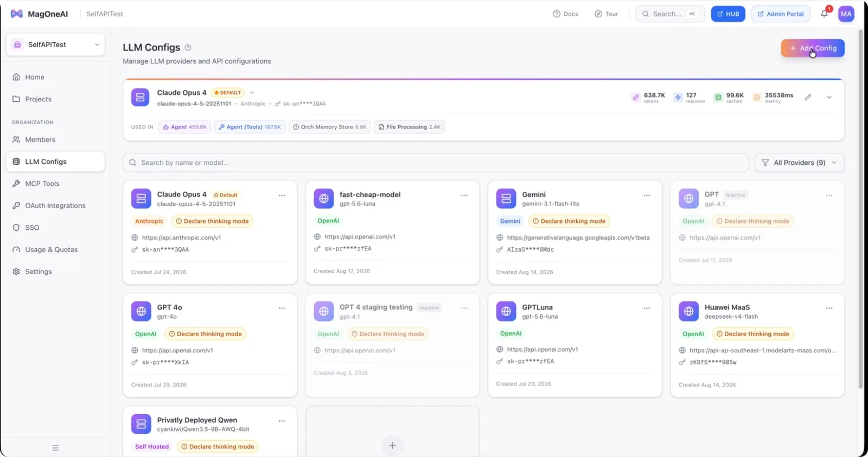The height and width of the screenshot is (457, 868).
Task: Open more options for GPTLuna card
Action: pos(647,308)
